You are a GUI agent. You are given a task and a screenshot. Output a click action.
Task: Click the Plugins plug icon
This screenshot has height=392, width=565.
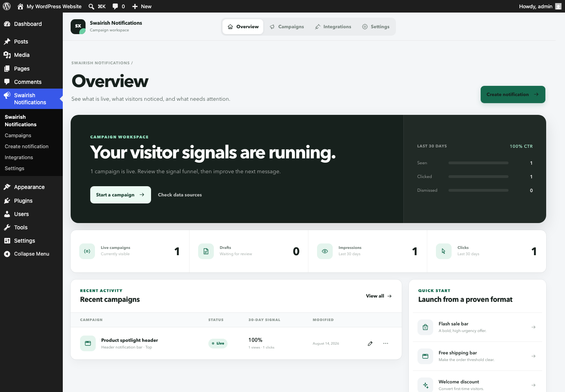[x=7, y=201]
